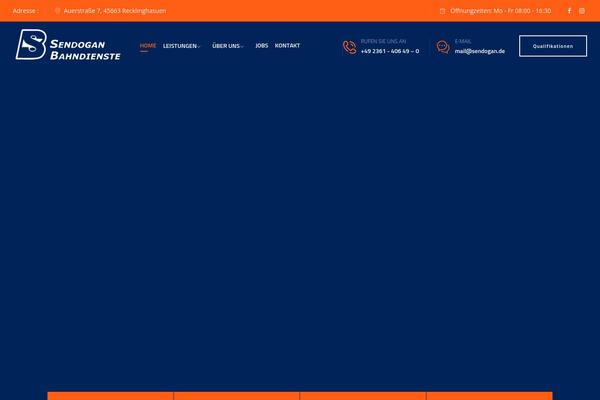
Task: Open the Instagram icon in top bar
Action: [582, 11]
